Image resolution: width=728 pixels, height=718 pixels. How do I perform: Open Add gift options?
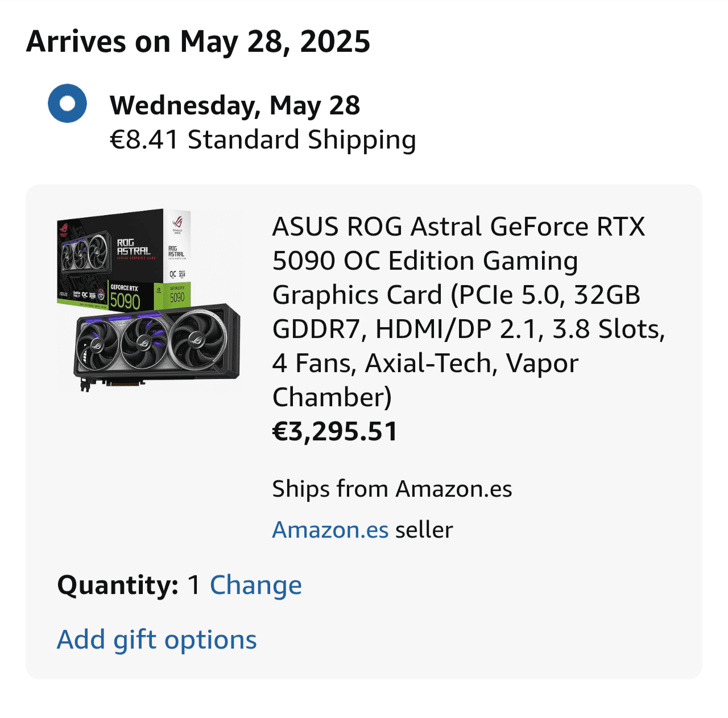157,640
